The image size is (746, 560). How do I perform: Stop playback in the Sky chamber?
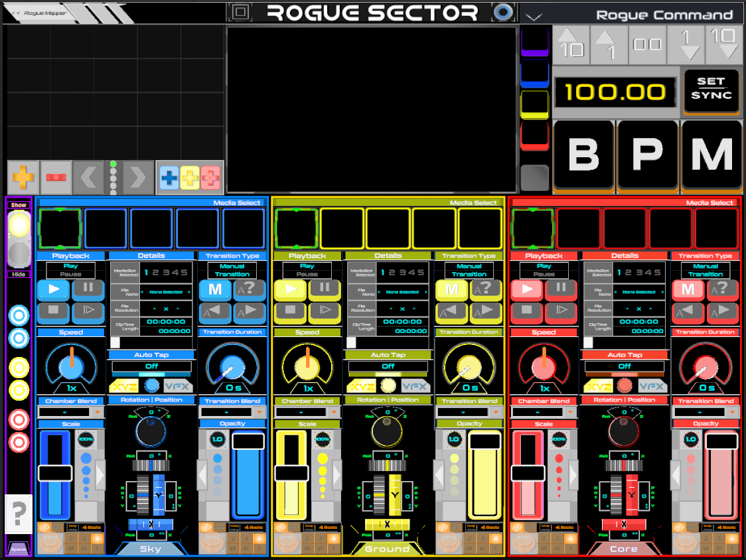pyautogui.click(x=53, y=311)
